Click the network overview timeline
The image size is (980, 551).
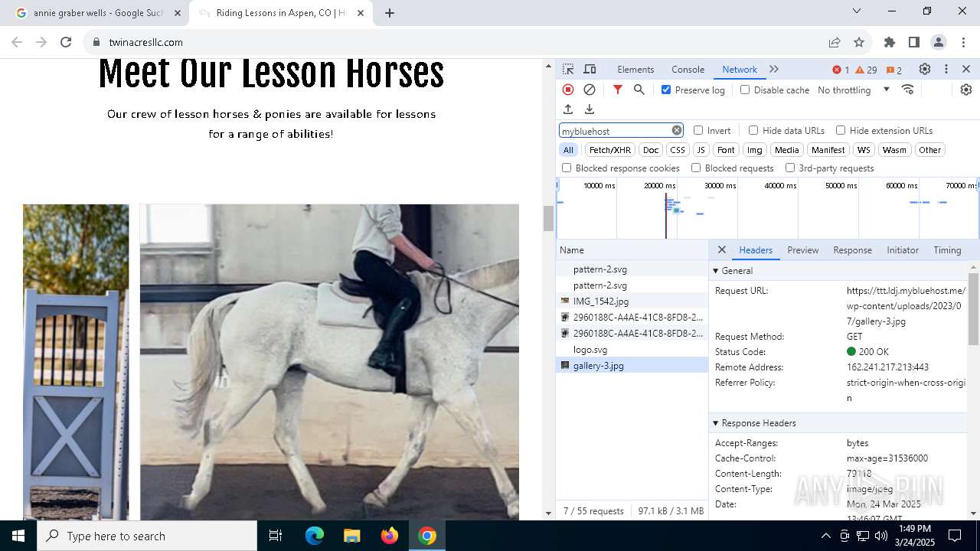point(767,208)
